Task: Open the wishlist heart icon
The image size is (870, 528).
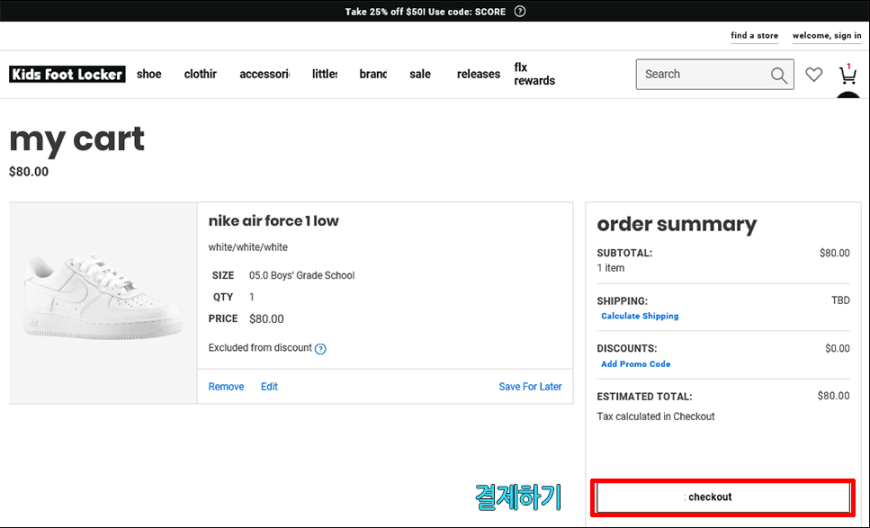Action: point(814,74)
